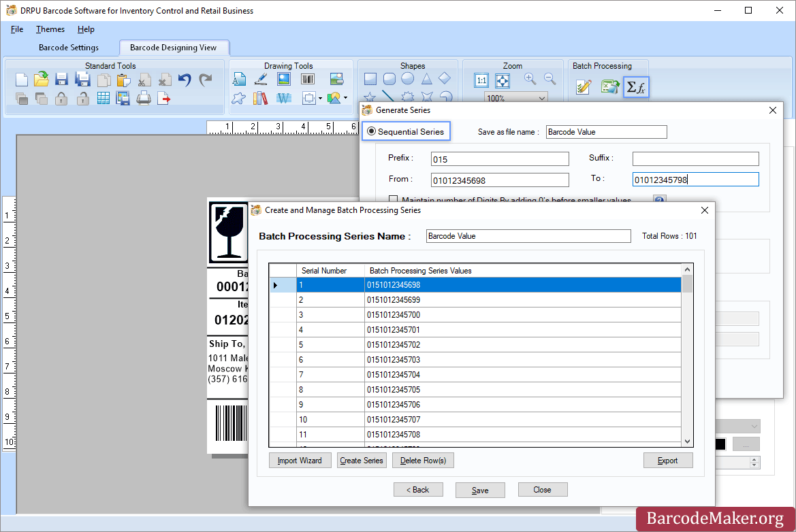
Task: Click the Prefix input field containing 015
Action: pyautogui.click(x=500, y=159)
